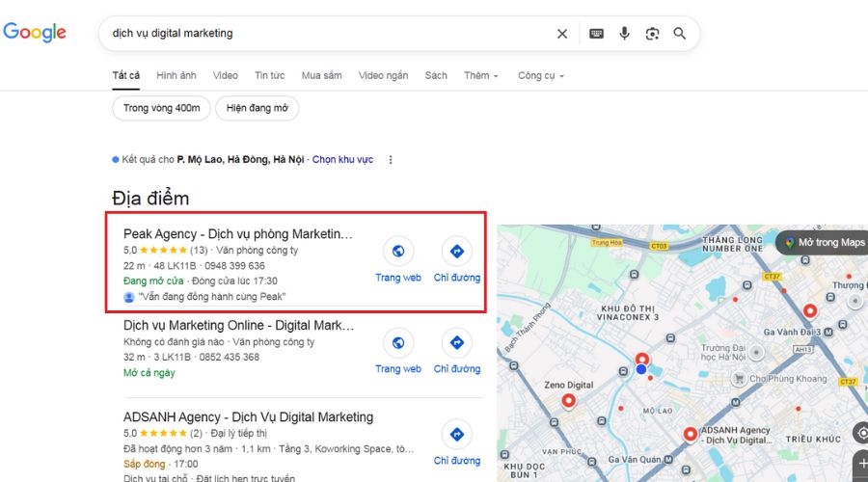The height and width of the screenshot is (482, 868).
Task: Expand the 'Công cụ' tools dropdown
Action: [x=540, y=75]
